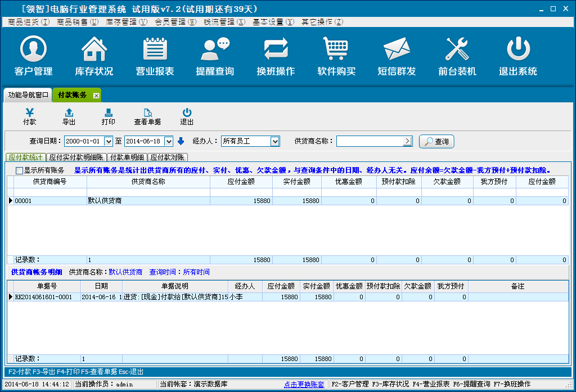Open 客户管理 customer management icon
Viewport: 576px width, 392px height.
33,49
